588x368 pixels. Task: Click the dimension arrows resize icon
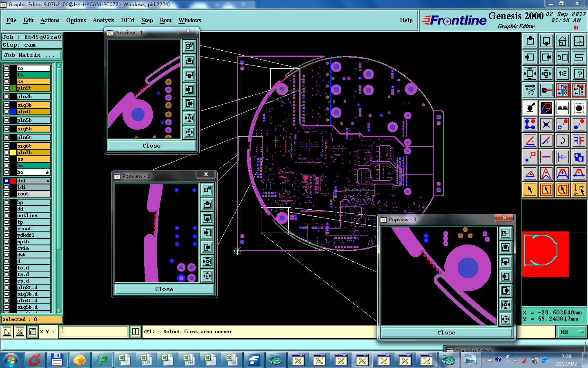[563, 157]
